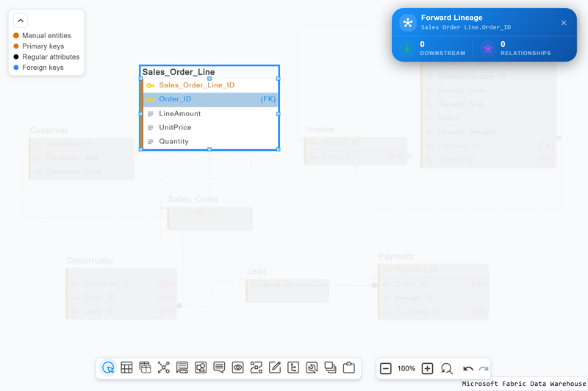Close the Forward Lineage panel
This screenshot has height=391, width=588.
coord(564,23)
